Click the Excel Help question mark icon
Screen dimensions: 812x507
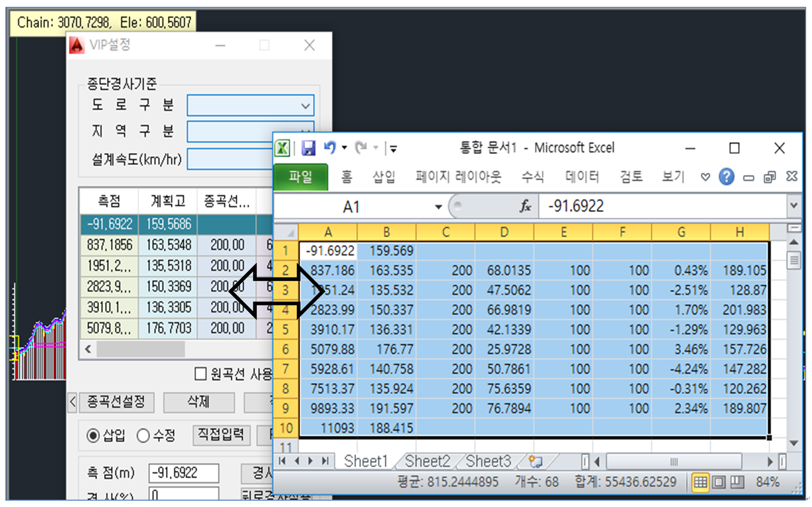coord(726,177)
